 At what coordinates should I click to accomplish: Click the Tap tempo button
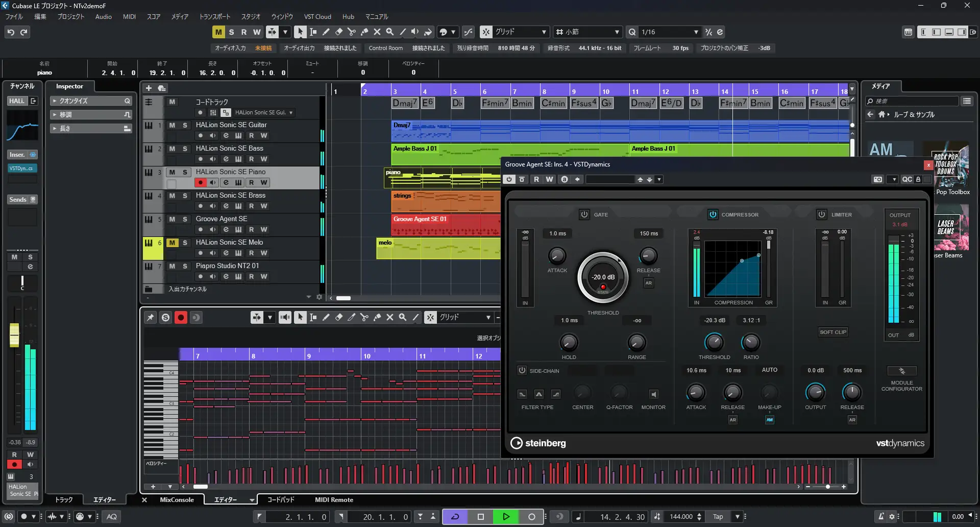point(718,517)
